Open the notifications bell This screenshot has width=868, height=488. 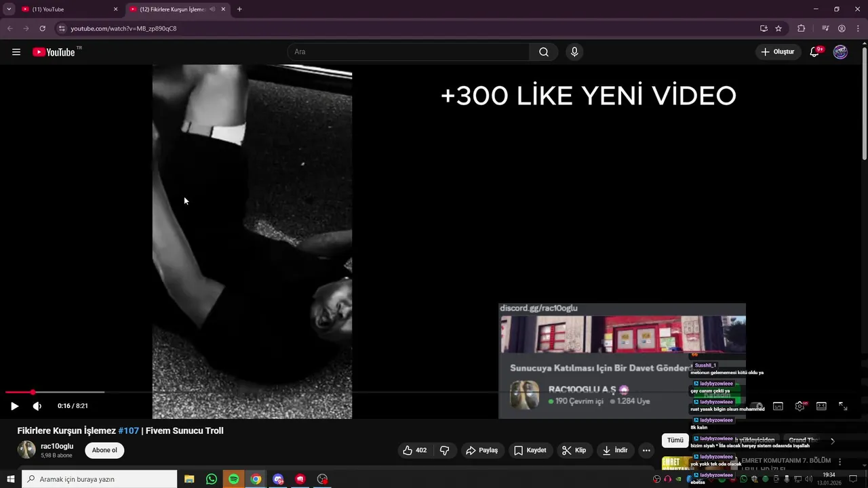point(815,52)
